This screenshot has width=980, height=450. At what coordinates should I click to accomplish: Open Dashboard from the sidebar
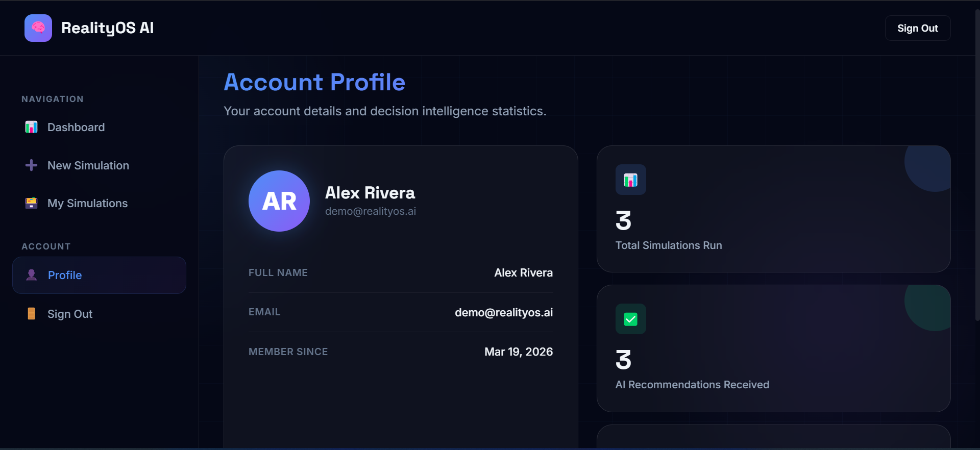(99, 127)
